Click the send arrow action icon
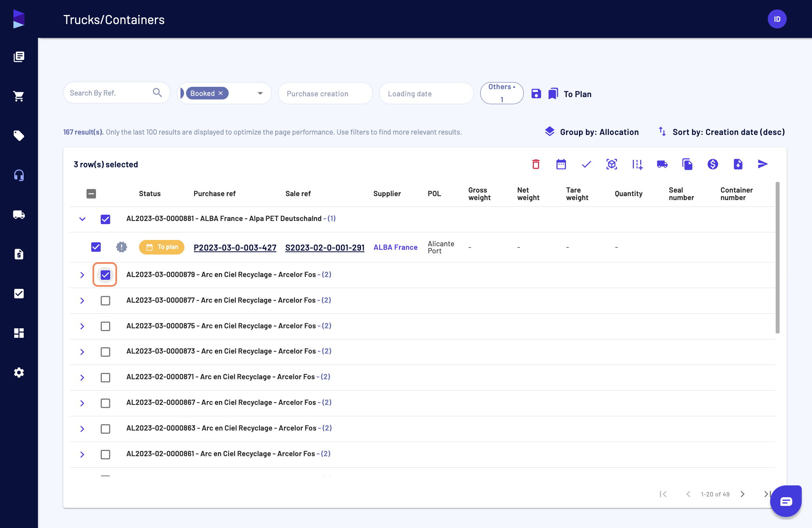 [x=763, y=164]
